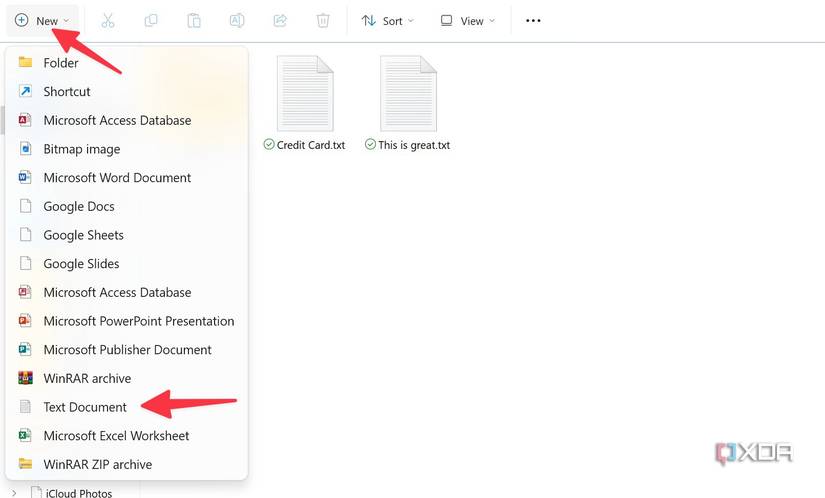Create a Microsoft PowerPoint Presentation
This screenshot has height=498, width=825.
(127, 321)
